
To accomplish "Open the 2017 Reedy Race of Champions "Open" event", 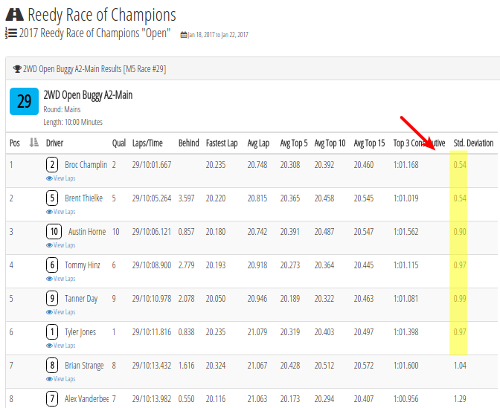I will 95,33.
